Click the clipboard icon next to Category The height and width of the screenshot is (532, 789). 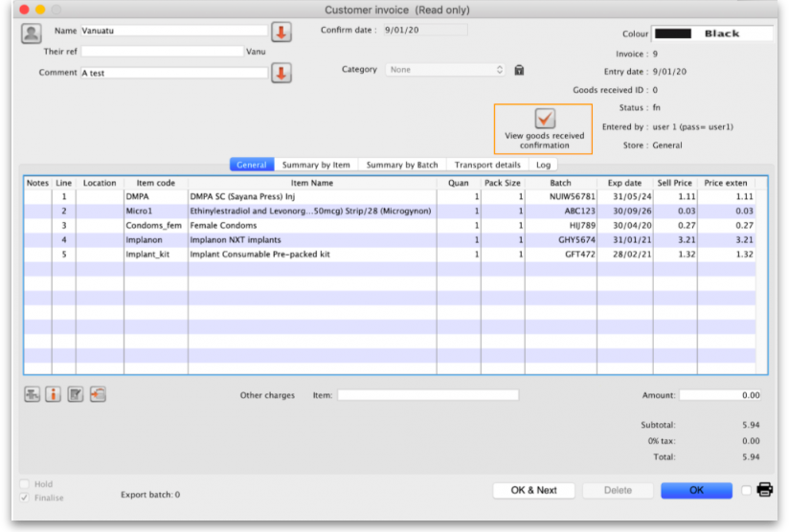click(x=519, y=70)
